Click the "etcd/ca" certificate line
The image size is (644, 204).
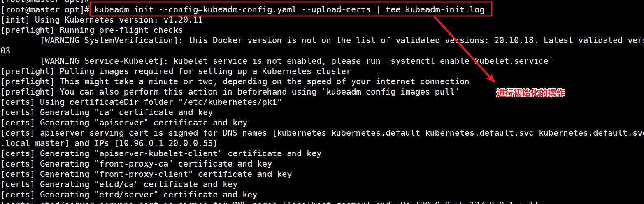tap(119, 184)
